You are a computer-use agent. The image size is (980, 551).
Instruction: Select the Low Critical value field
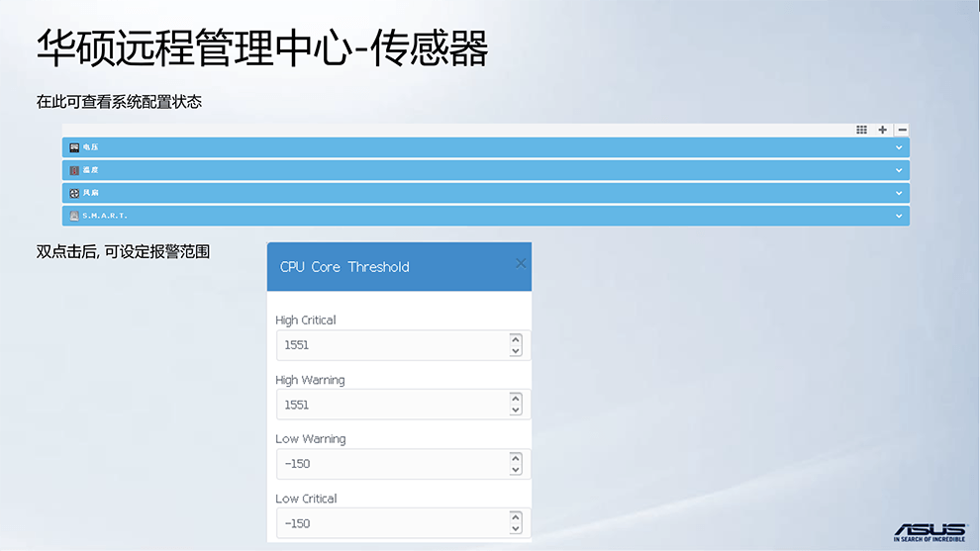(x=391, y=523)
